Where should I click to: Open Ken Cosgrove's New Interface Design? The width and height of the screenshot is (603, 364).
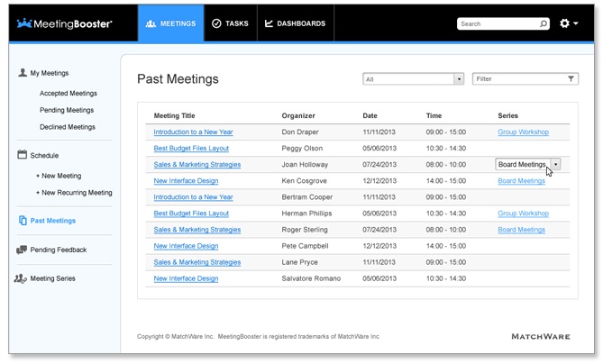(187, 181)
